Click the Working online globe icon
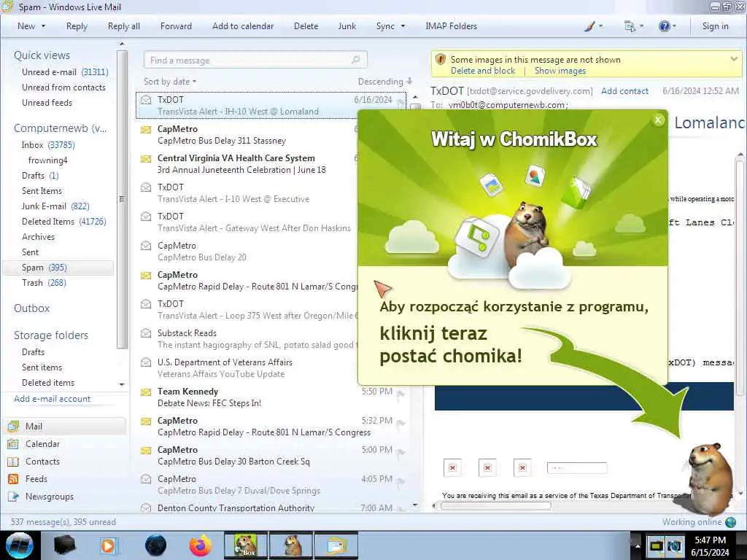747x560 pixels. 730,522
